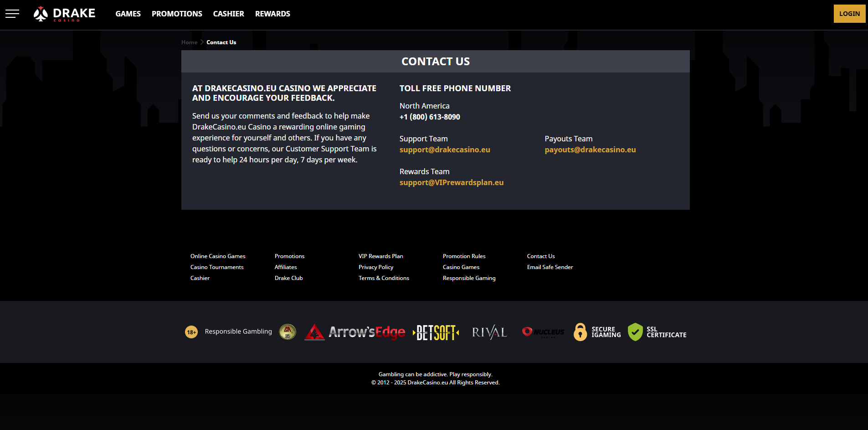The height and width of the screenshot is (430, 868).
Task: Click the Support Team label
Action: point(423,139)
